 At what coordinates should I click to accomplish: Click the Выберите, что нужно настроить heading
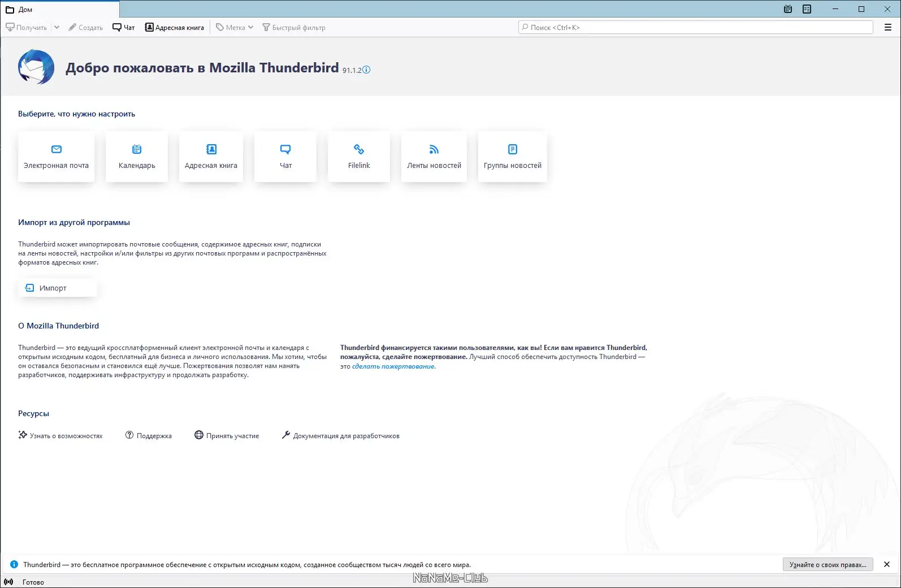click(x=77, y=114)
